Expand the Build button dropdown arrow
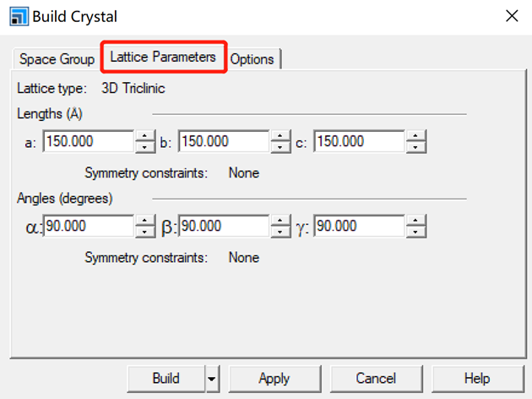 pyautogui.click(x=213, y=379)
